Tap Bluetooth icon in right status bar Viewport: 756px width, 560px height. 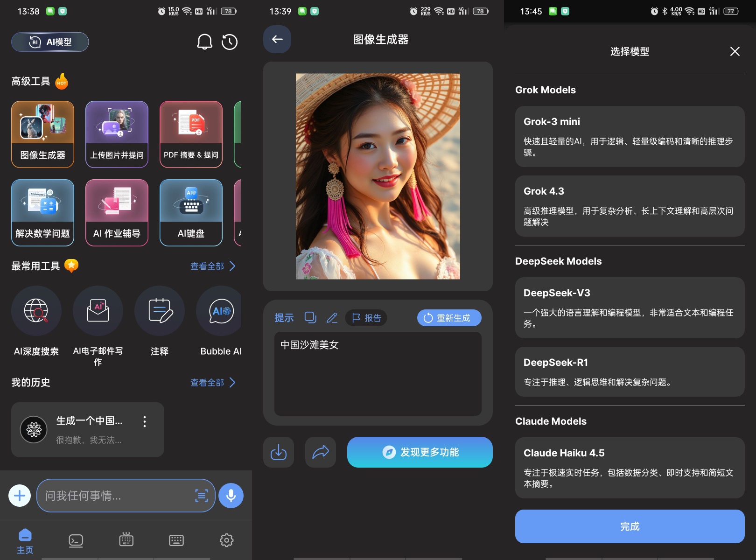click(x=665, y=11)
